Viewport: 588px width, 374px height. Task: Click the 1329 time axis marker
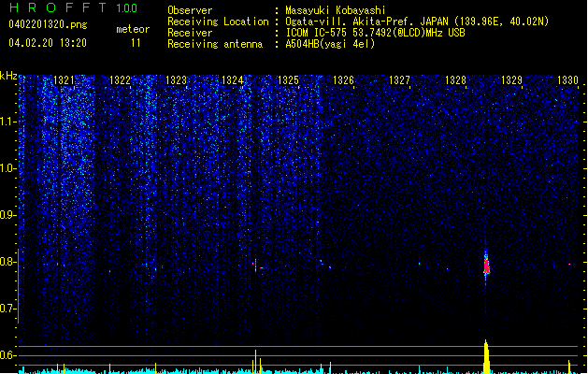click(512, 80)
